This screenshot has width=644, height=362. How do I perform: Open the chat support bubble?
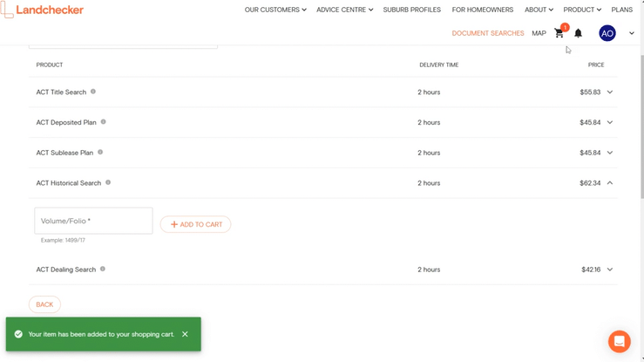click(x=620, y=341)
